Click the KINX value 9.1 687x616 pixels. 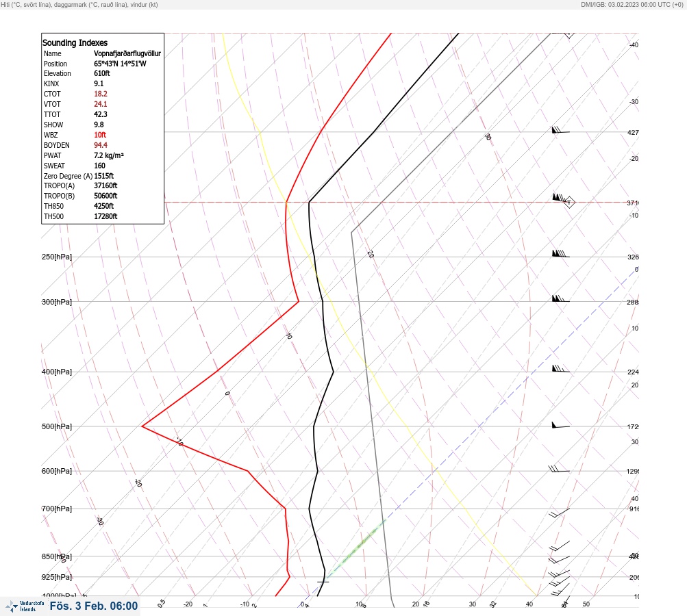[99, 84]
